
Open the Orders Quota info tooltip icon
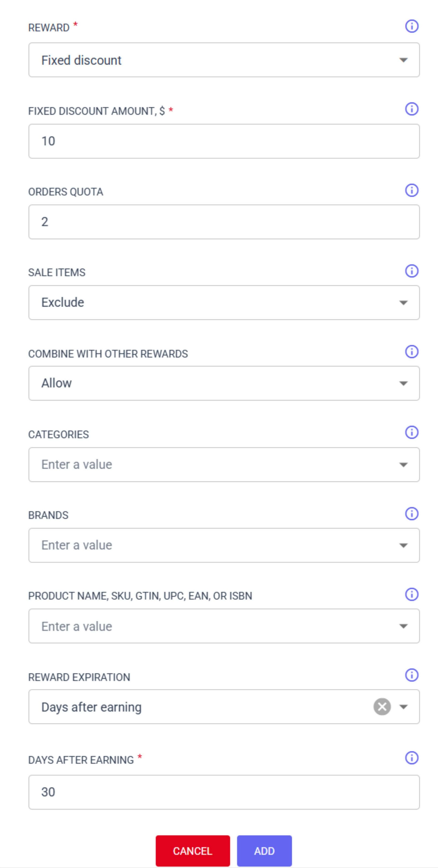pos(411,190)
